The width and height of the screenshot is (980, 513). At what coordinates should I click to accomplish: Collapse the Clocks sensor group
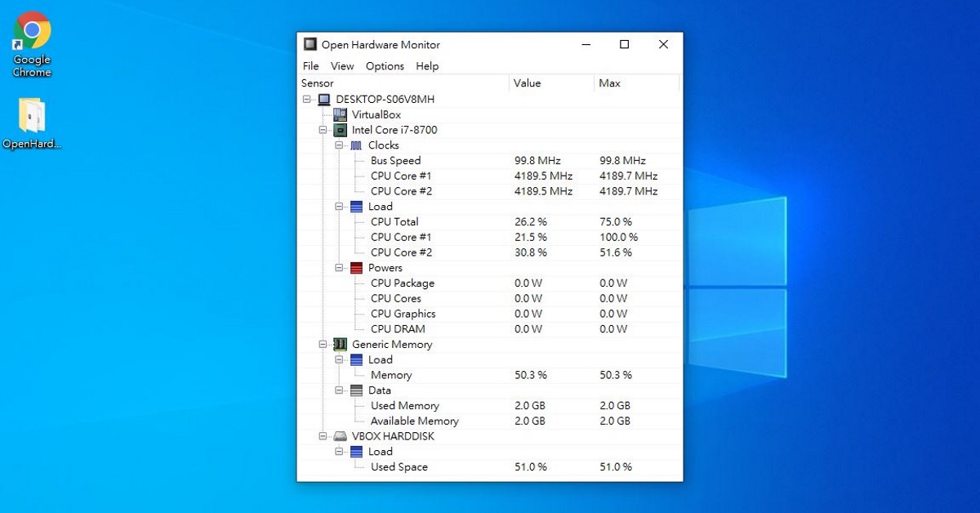tap(340, 145)
